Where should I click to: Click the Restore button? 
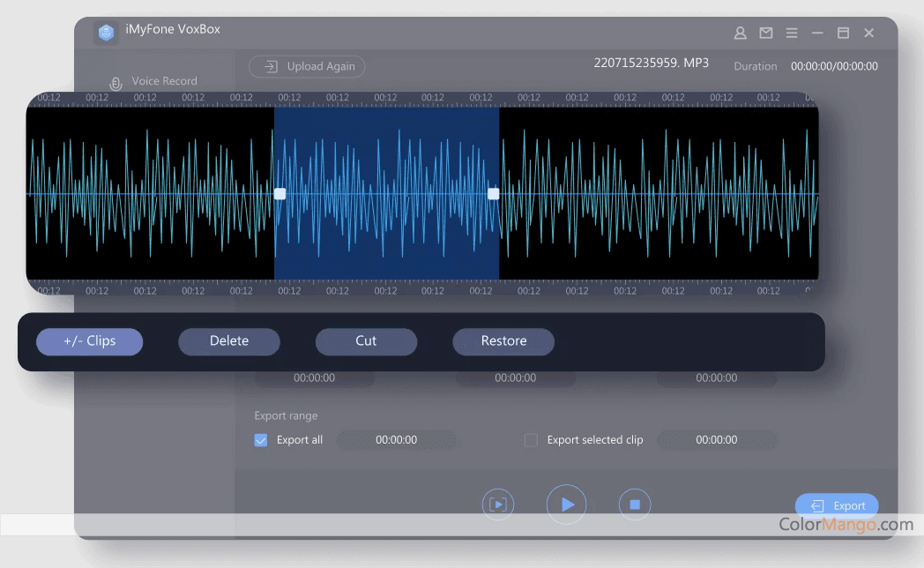pyautogui.click(x=503, y=341)
